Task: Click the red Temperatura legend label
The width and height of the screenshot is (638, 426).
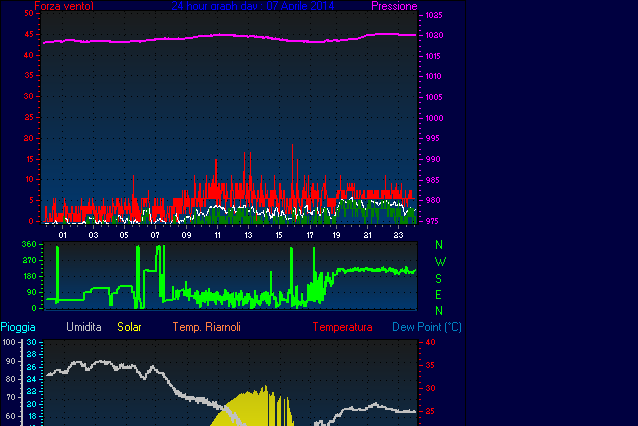Action: tap(342, 327)
